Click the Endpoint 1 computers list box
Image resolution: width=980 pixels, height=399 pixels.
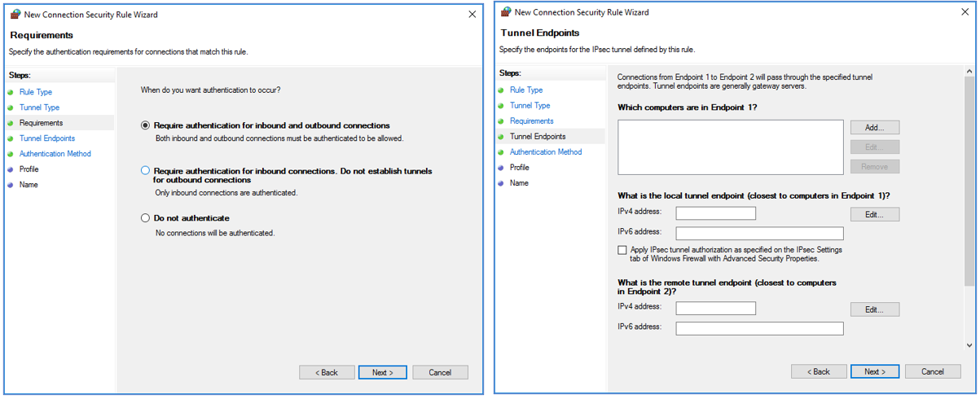[x=730, y=147]
